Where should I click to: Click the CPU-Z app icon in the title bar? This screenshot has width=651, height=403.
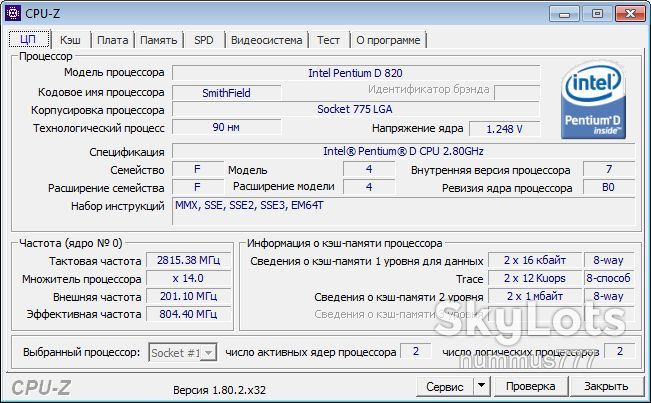point(12,13)
